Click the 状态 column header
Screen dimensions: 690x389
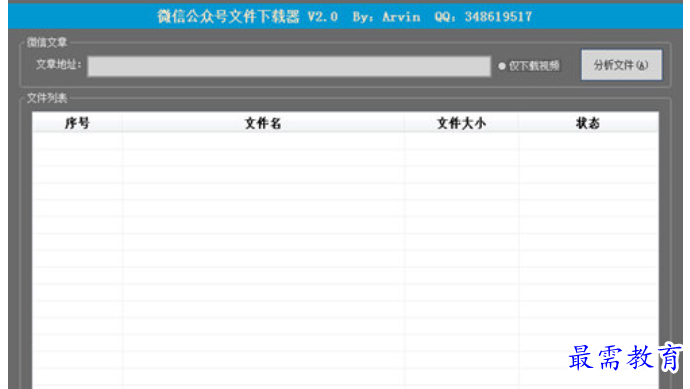[x=588, y=123]
